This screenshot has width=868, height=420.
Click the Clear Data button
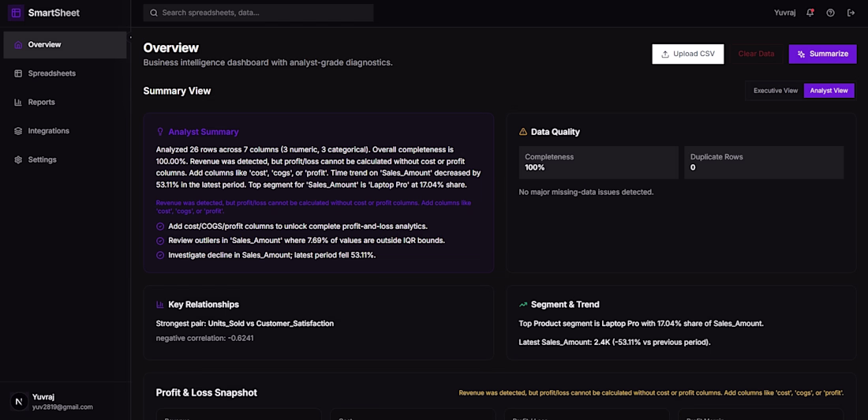[x=756, y=54]
